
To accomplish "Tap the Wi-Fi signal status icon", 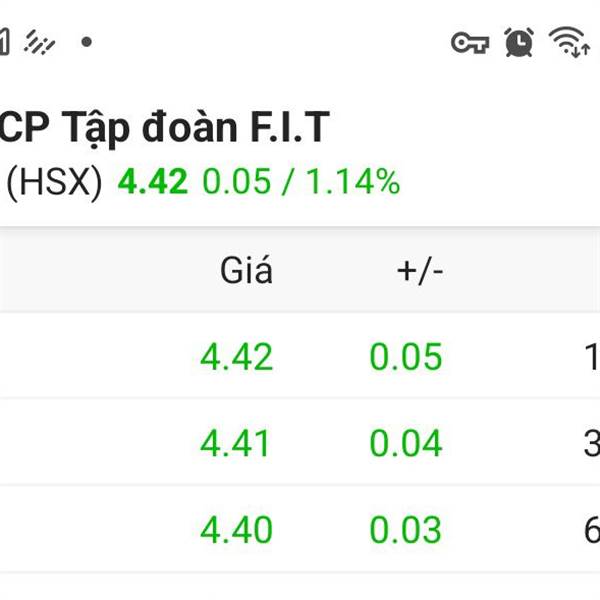I will click(569, 42).
